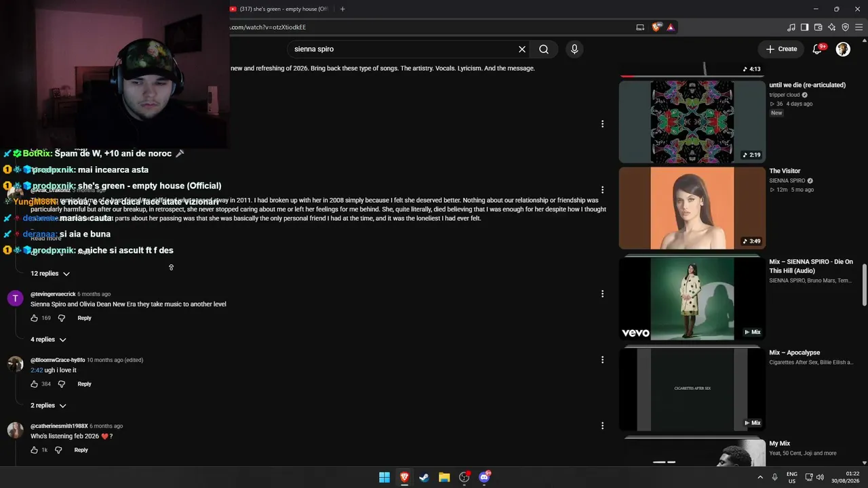The height and width of the screenshot is (488, 868).
Task: Jump to the 2:42 timestamp link
Action: [x=37, y=370]
